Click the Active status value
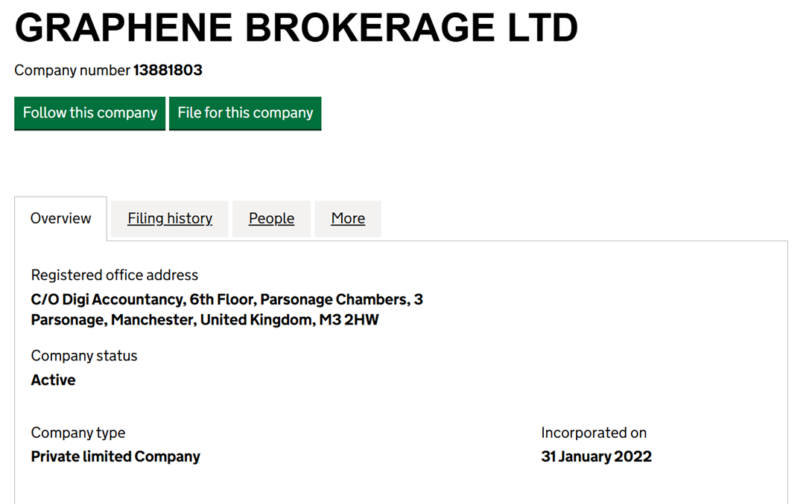812x504 pixels. 53,380
